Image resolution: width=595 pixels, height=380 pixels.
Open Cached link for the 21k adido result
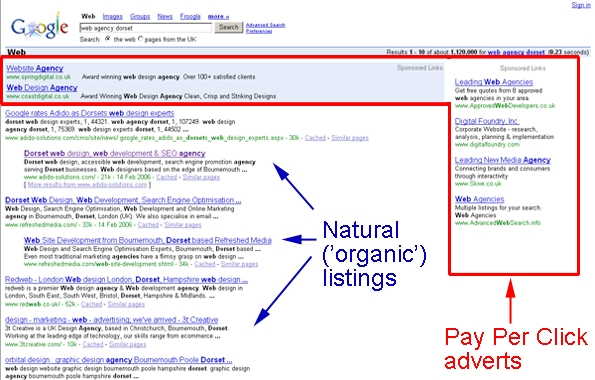pos(167,177)
